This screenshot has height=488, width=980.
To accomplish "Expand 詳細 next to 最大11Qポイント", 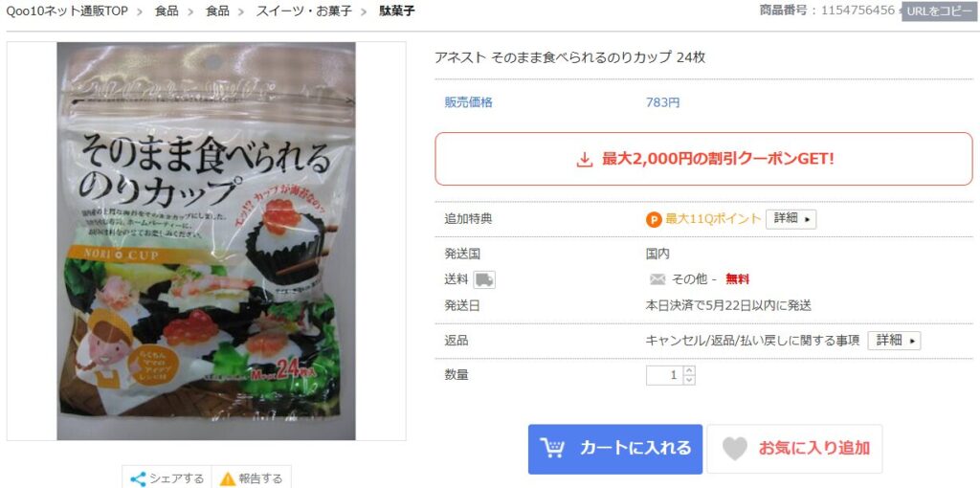I will (791, 219).
